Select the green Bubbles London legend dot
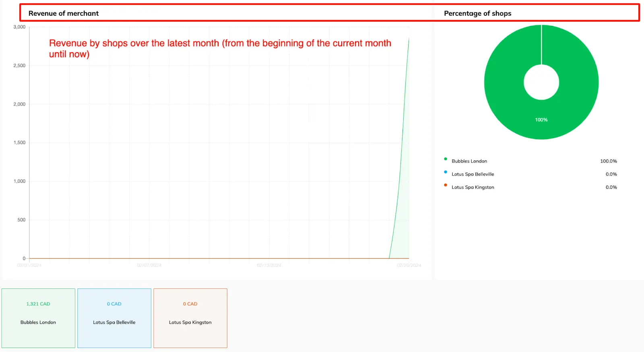The image size is (644, 352). [x=446, y=159]
